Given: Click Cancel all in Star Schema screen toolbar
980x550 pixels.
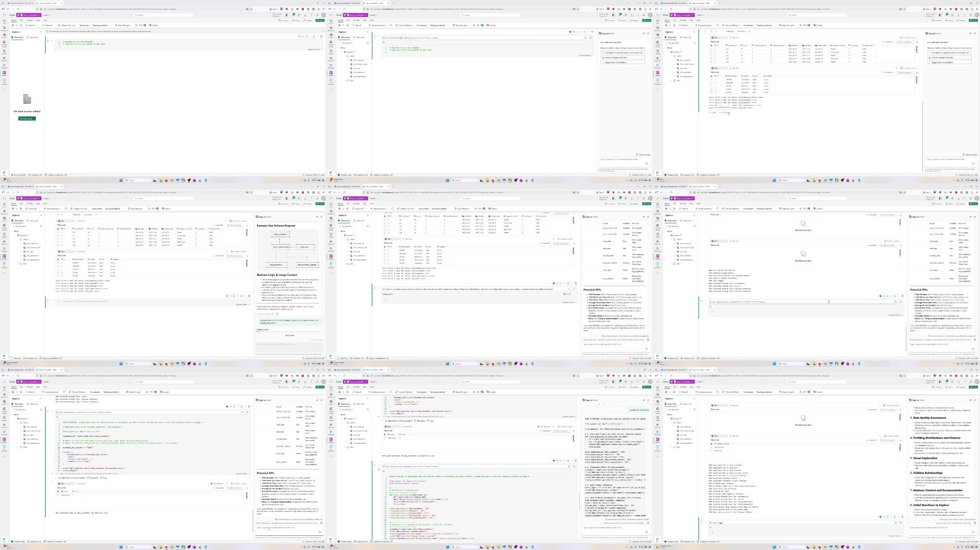Looking at the screenshot, I should (x=32, y=208).
